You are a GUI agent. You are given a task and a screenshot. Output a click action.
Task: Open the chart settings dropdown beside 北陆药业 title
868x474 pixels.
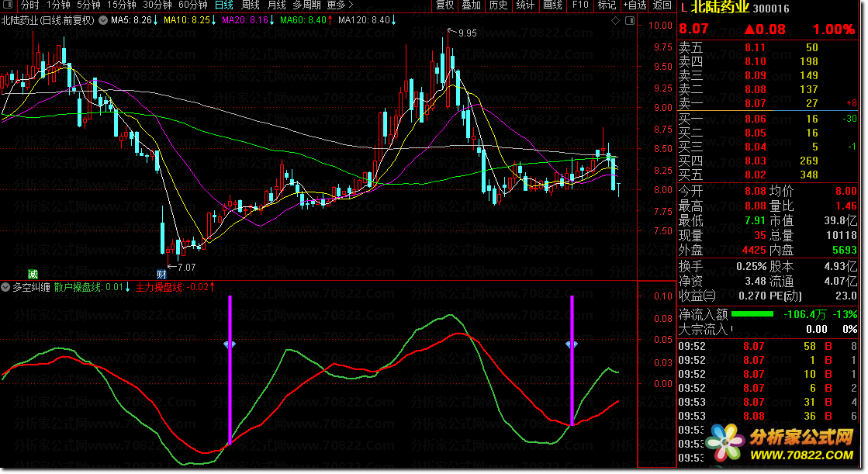103,20
